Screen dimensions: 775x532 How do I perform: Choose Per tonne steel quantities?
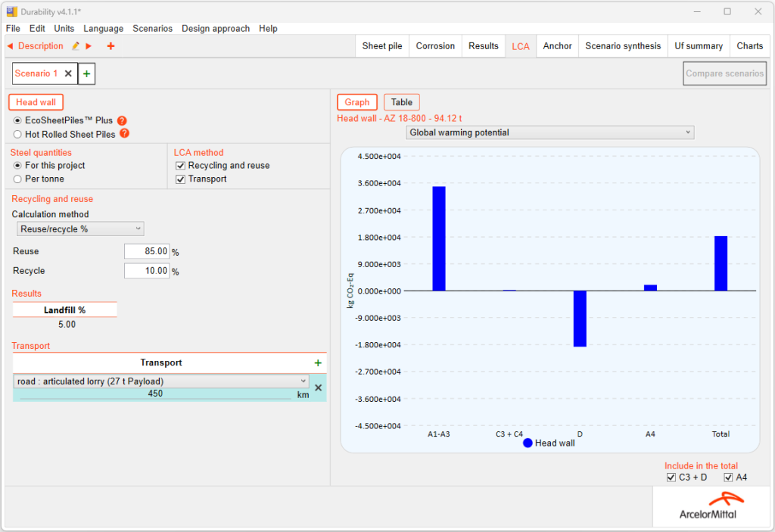18,179
